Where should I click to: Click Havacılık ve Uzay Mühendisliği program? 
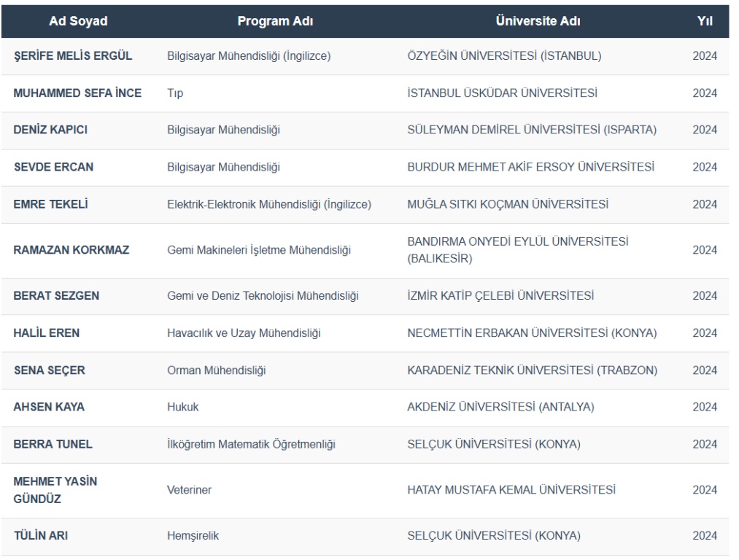[244, 333]
